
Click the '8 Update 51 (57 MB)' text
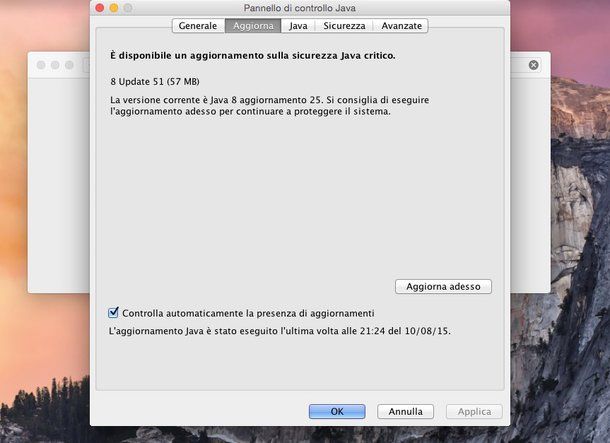(x=155, y=82)
